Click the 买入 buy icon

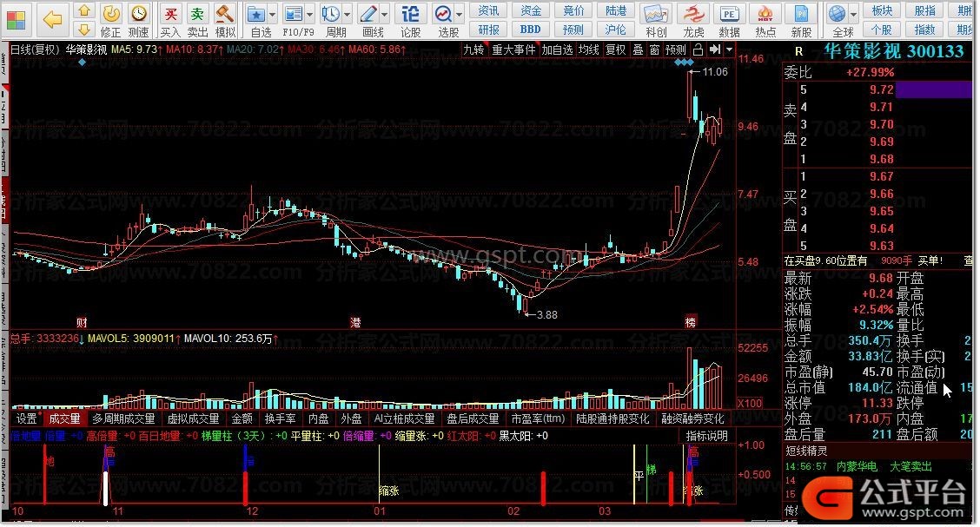[170, 14]
